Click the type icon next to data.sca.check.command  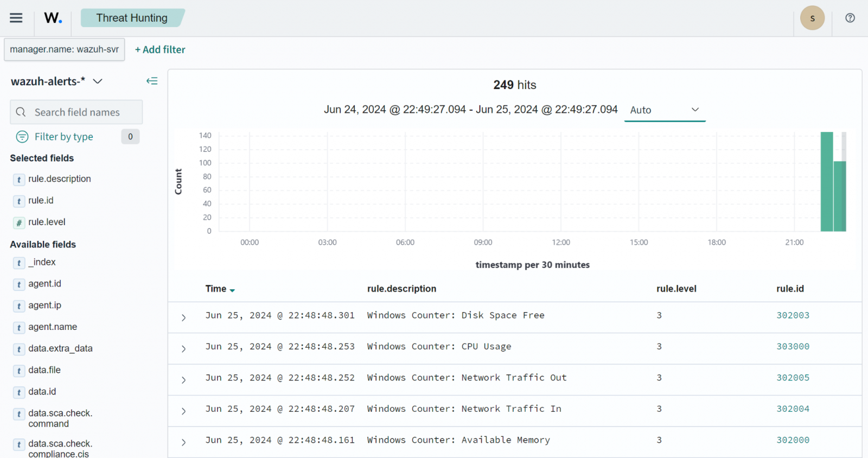[x=19, y=414]
